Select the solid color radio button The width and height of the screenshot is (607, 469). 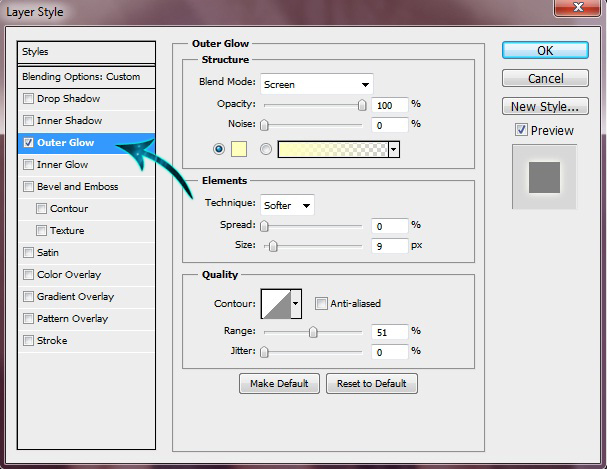tap(219, 149)
